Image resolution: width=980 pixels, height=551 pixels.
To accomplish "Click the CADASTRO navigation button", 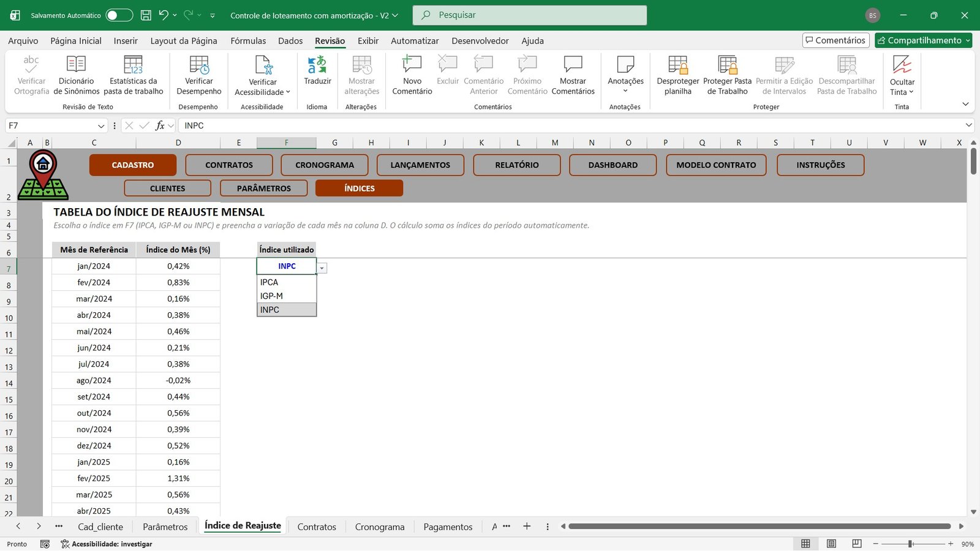I will [133, 165].
